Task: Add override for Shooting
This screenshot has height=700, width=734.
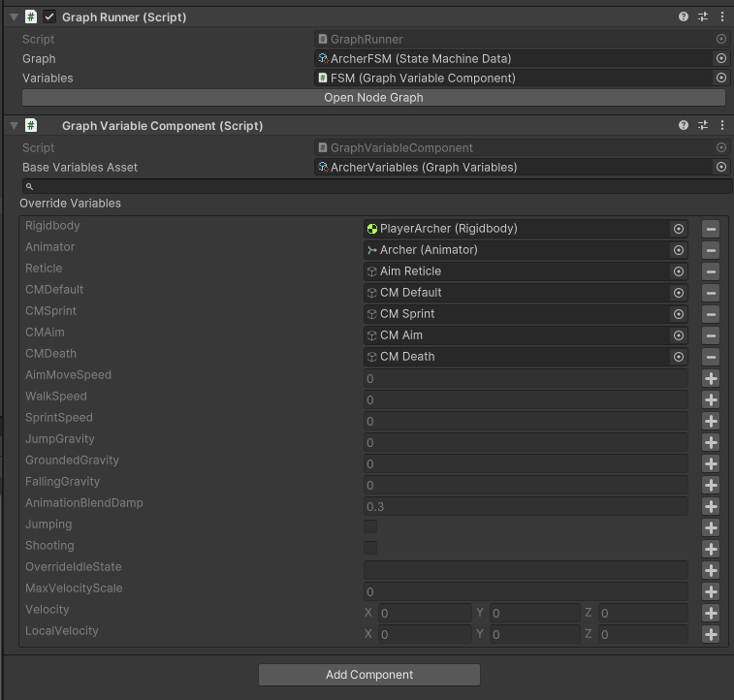Action: (711, 549)
